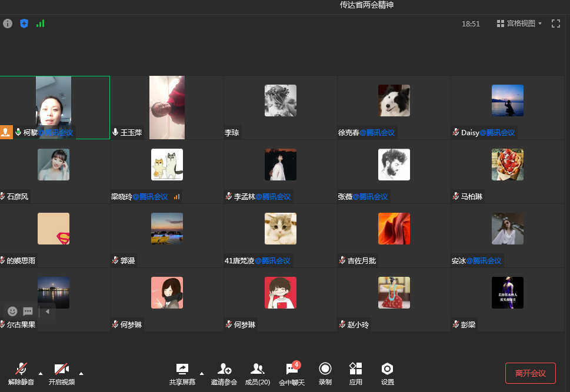Collapse the floating reaction bar arrow
The image size is (570, 392).
(x=48, y=311)
